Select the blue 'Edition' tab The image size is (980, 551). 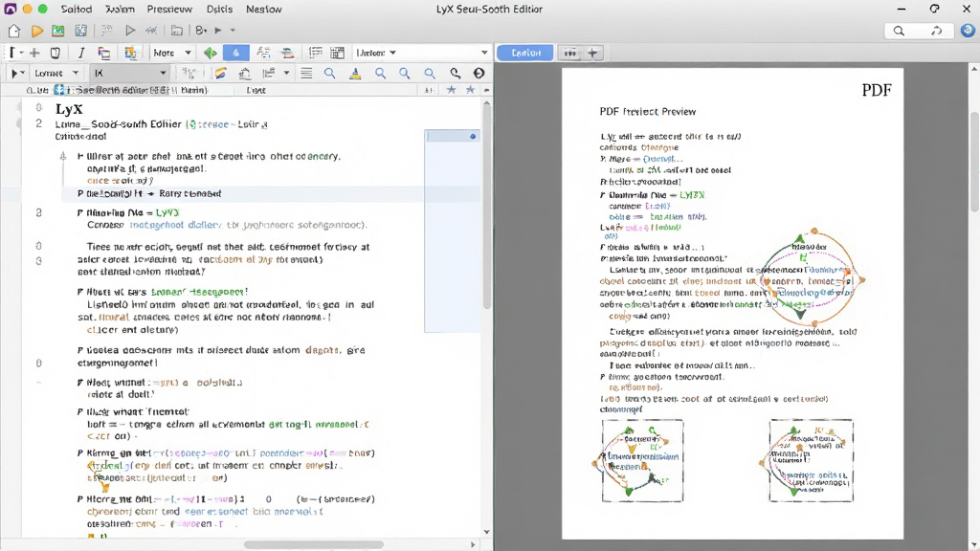pos(525,54)
